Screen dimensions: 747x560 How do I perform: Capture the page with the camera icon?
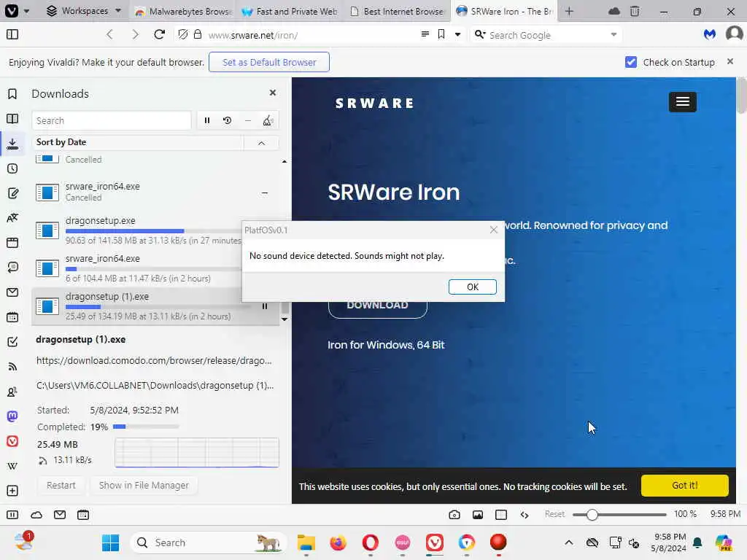coord(454,515)
